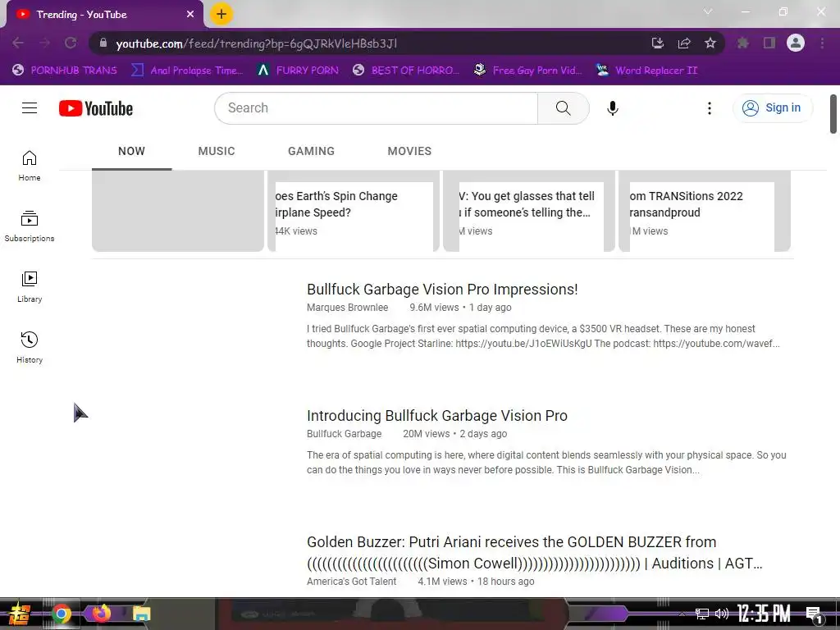
Task: Open YouTube settings three-dot menu
Action: point(710,108)
